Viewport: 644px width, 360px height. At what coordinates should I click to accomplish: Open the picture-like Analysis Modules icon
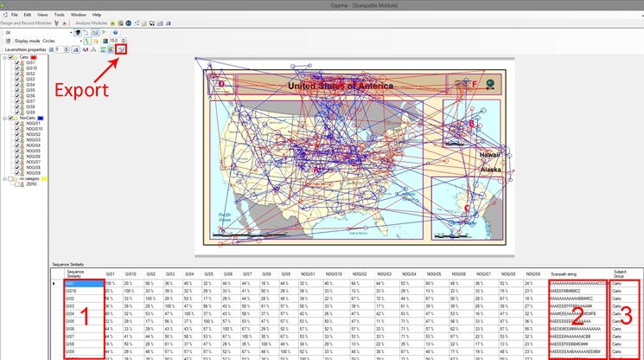(x=120, y=23)
